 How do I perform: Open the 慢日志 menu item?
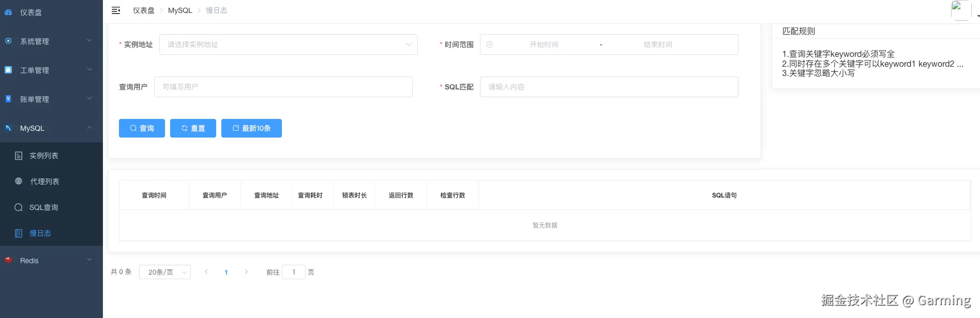pos(51,233)
